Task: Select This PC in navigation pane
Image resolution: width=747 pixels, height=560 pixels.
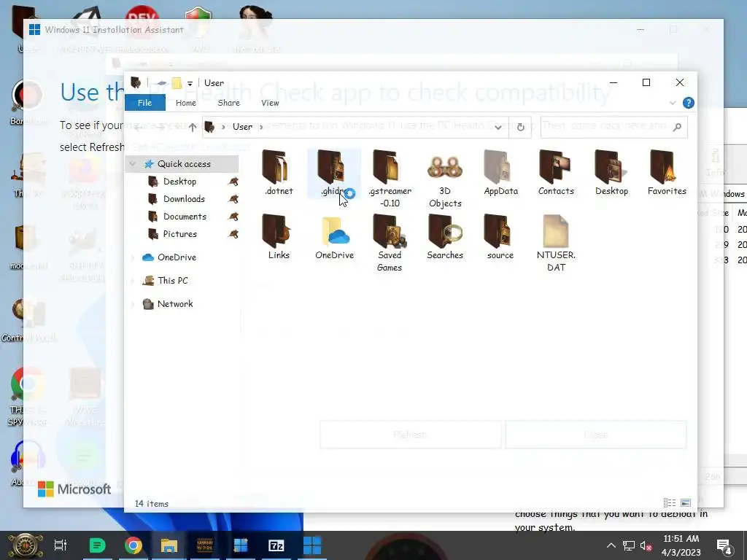Action: pyautogui.click(x=172, y=281)
